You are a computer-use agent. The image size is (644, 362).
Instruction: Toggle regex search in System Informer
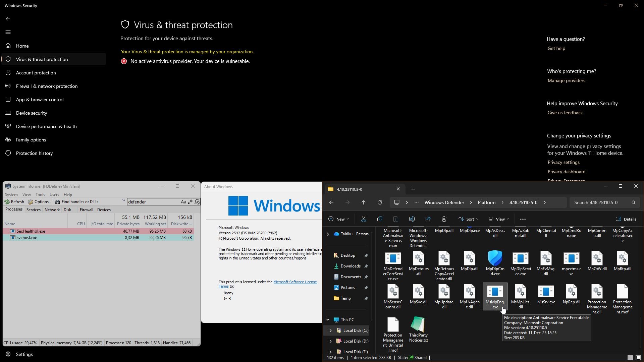[x=190, y=202]
